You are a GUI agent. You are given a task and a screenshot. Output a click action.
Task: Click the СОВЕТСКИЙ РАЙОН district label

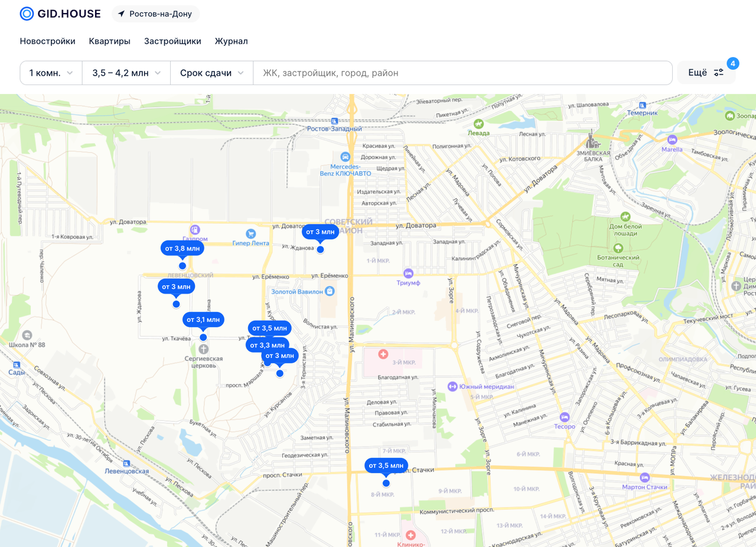tap(349, 226)
